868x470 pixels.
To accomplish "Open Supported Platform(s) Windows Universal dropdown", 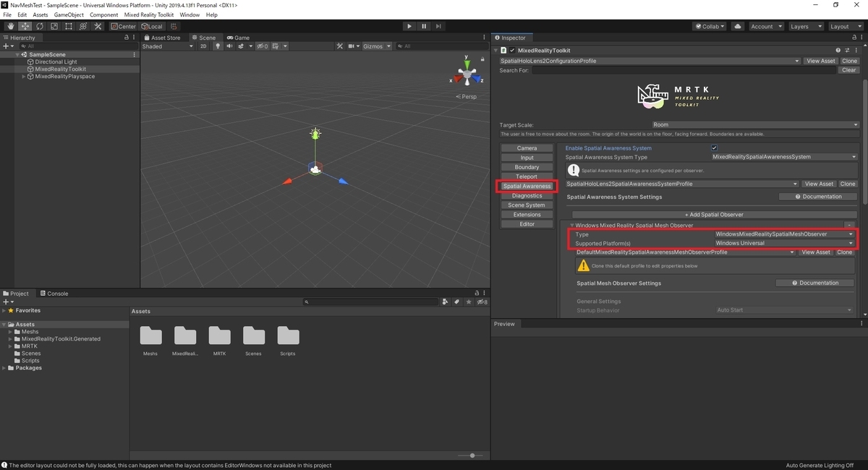I will (x=785, y=243).
